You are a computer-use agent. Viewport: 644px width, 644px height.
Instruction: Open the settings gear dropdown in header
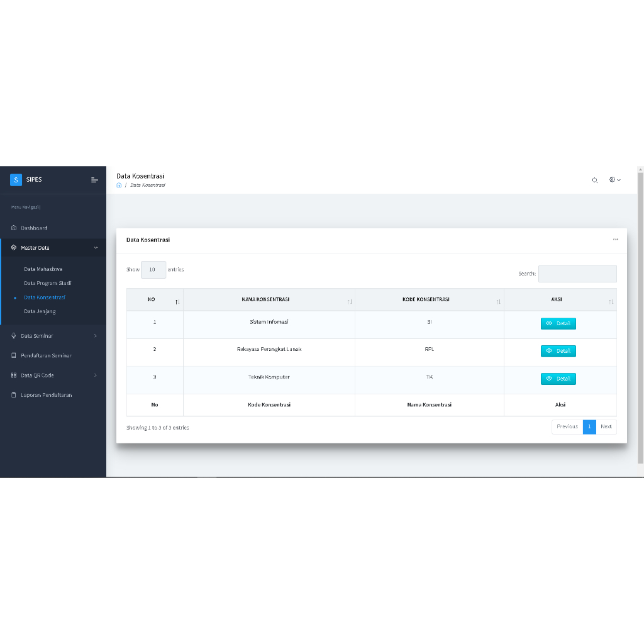(615, 180)
